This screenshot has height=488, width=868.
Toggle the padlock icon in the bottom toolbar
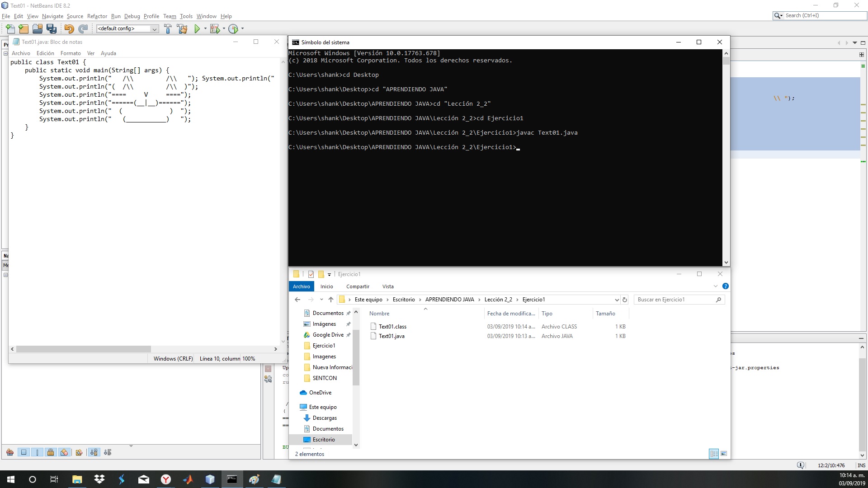click(50, 452)
